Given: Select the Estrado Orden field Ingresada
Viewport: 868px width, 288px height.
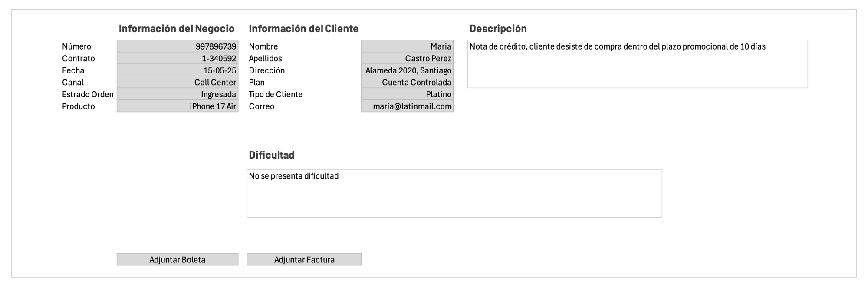Looking at the screenshot, I should (177, 94).
